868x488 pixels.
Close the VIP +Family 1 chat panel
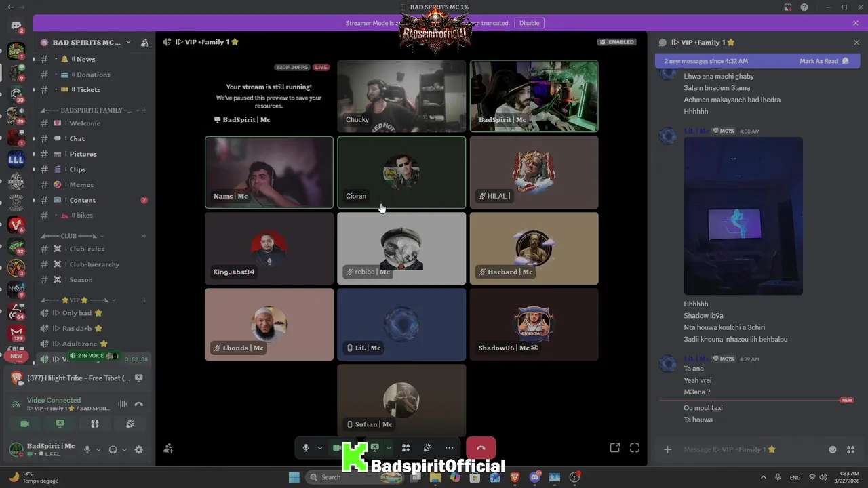(856, 42)
